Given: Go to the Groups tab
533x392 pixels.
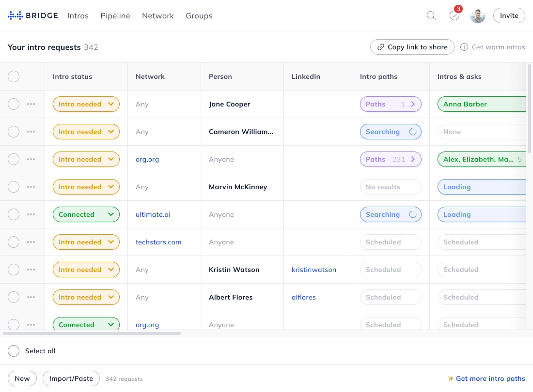Looking at the screenshot, I should coord(199,15).
